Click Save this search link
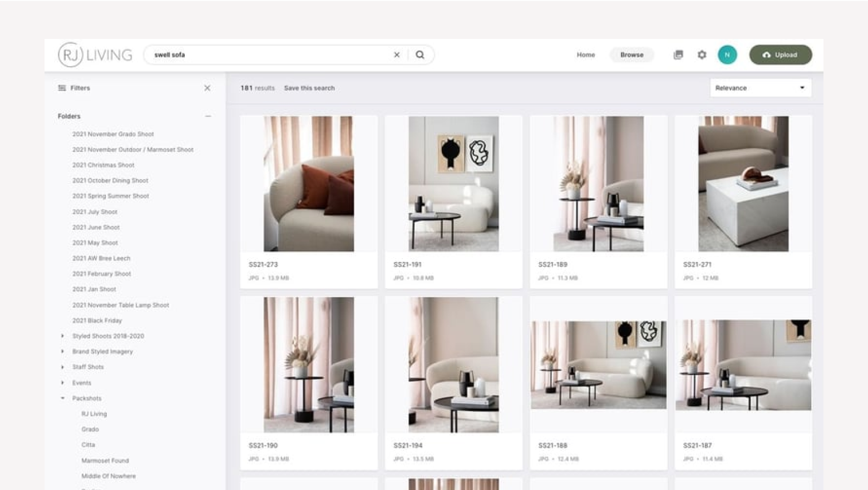Viewport: 868px width, 490px height. 309,88
